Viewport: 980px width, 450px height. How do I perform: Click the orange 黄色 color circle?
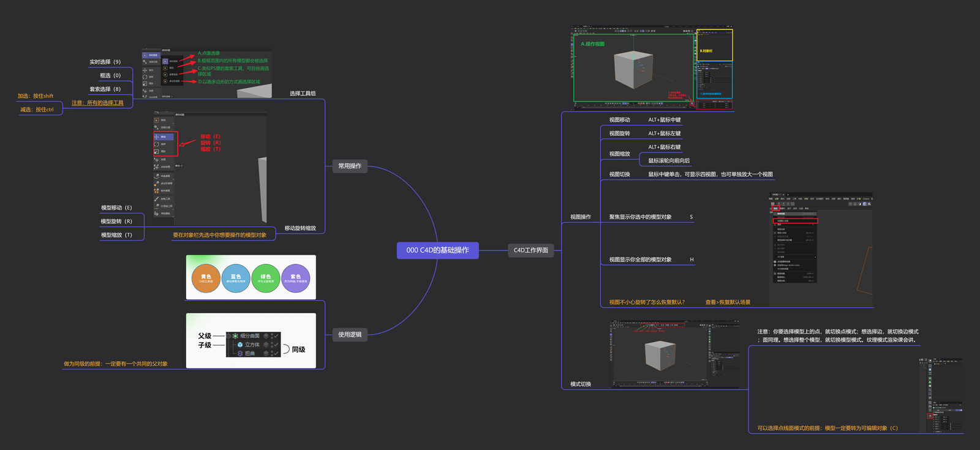tap(206, 279)
